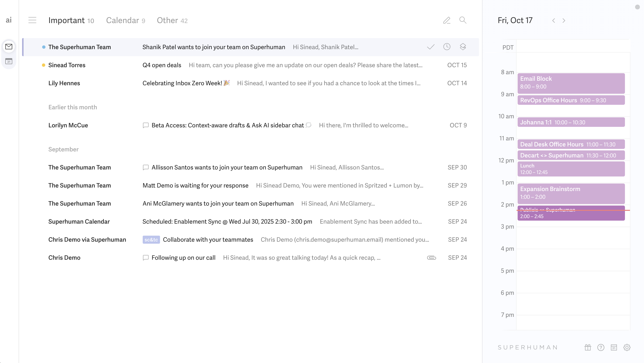Click the ai button at the top left
The width and height of the screenshot is (644, 363).
pyautogui.click(x=9, y=20)
